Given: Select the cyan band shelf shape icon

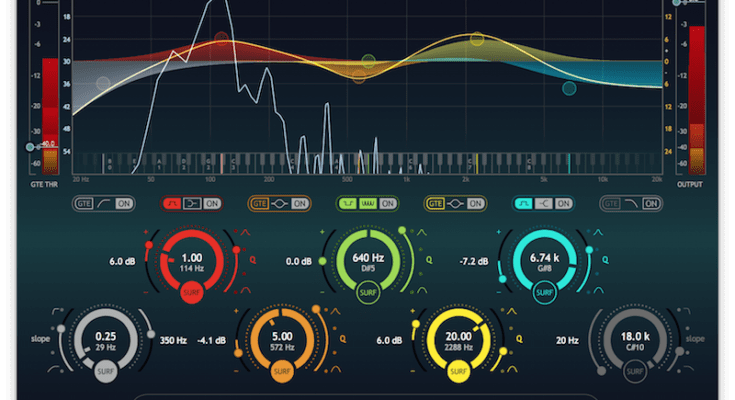Looking at the screenshot, I should tap(543, 203).
